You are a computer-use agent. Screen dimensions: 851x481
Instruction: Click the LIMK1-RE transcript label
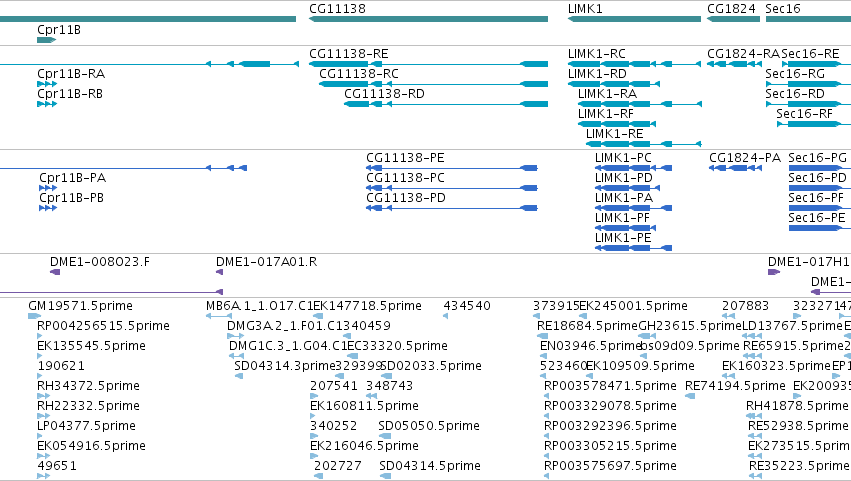[x=614, y=134]
